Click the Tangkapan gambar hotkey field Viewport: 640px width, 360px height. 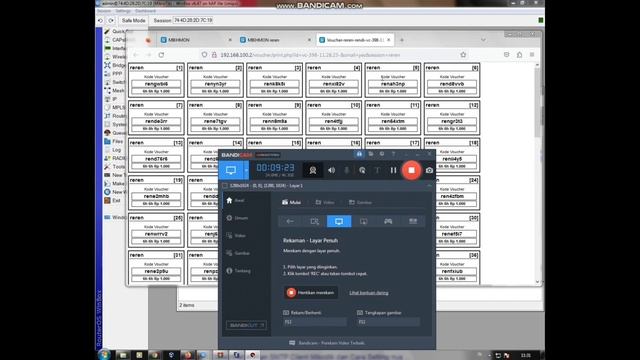point(388,322)
